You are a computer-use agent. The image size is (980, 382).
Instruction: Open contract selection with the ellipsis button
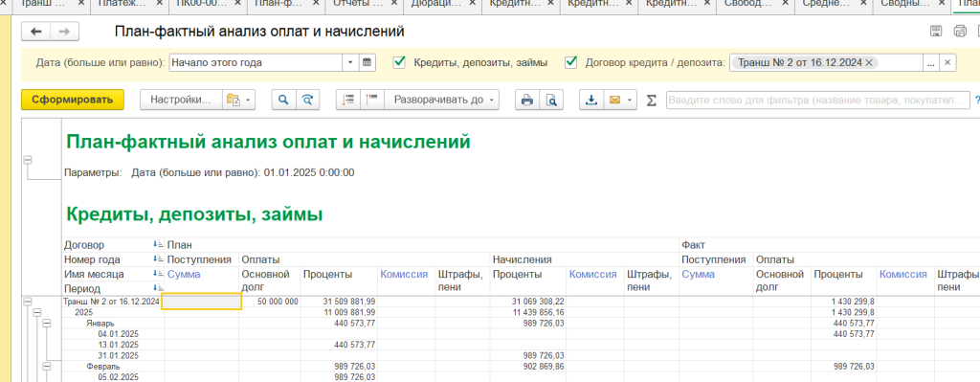(930, 62)
